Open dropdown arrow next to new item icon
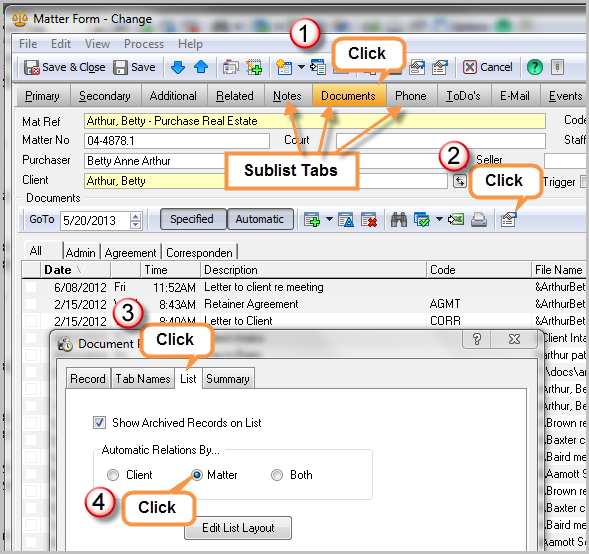 [301, 67]
